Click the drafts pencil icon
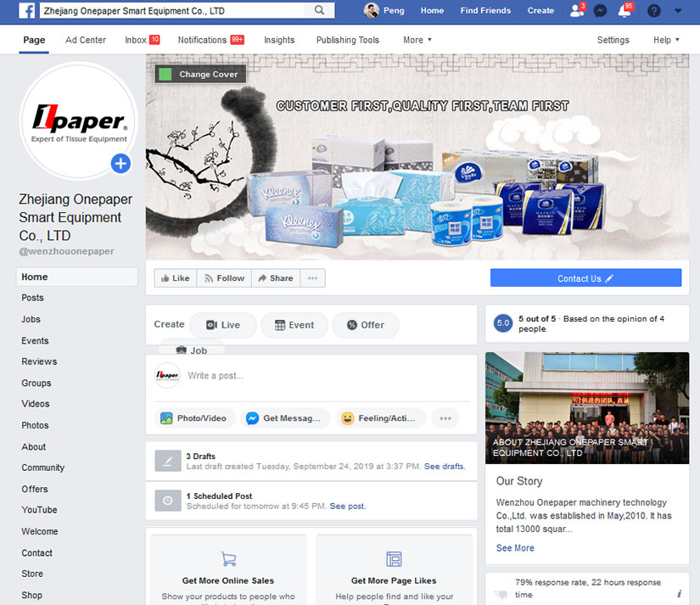This screenshot has height=605, width=700. pyautogui.click(x=168, y=462)
